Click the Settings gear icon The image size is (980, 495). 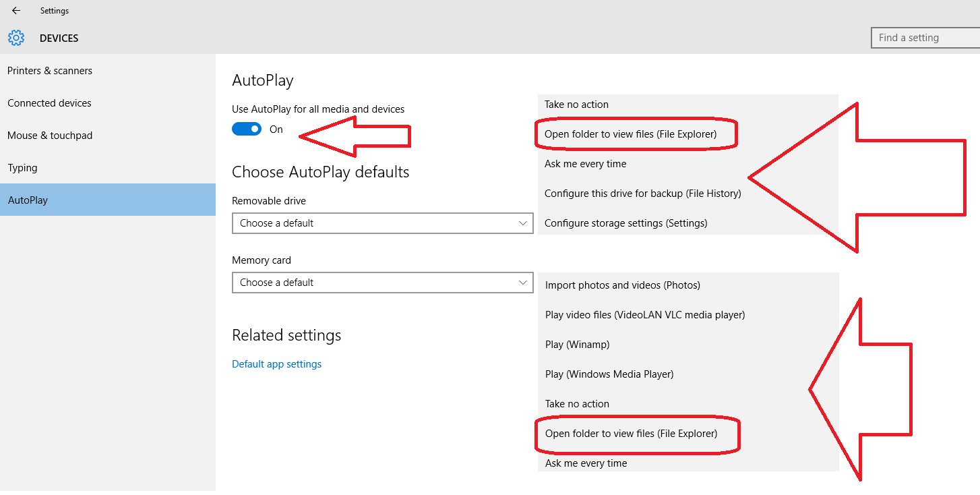pyautogui.click(x=16, y=38)
